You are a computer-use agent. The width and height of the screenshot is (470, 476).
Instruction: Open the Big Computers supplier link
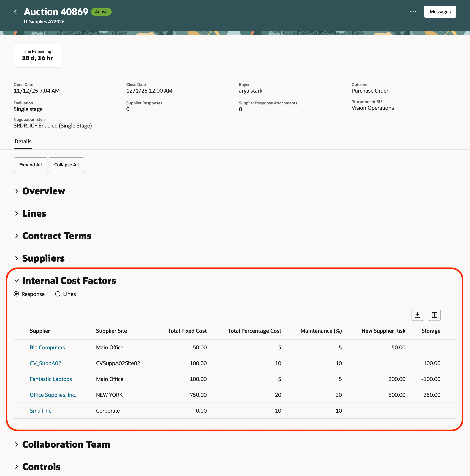pyautogui.click(x=47, y=347)
